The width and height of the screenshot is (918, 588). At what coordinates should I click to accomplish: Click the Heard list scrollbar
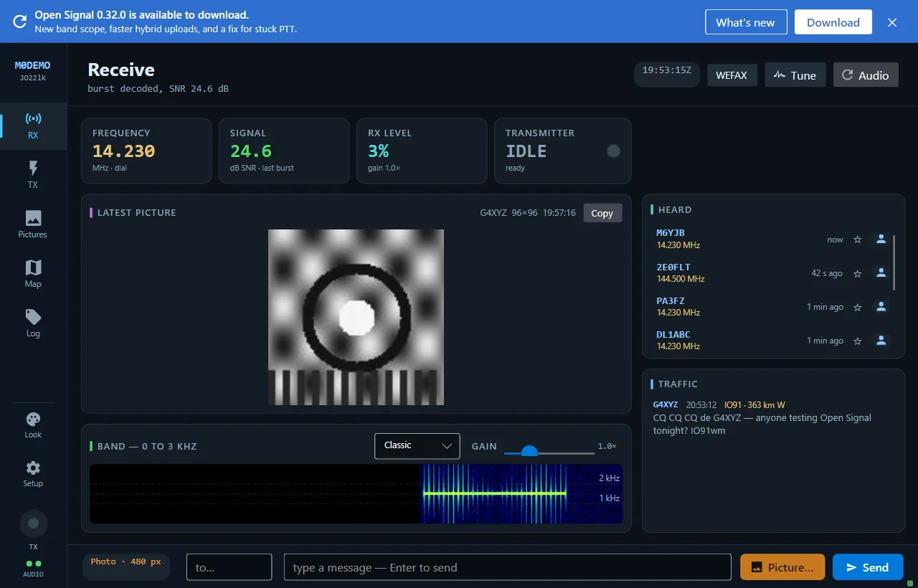tap(894, 262)
